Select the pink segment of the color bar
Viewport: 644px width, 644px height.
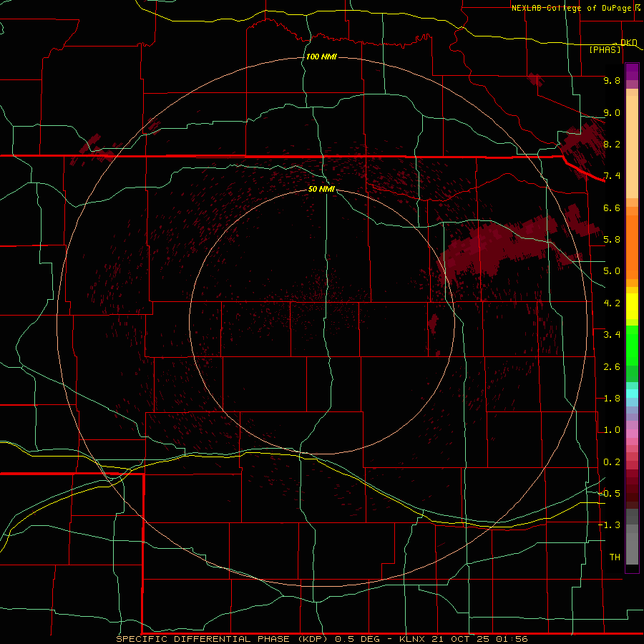click(632, 434)
